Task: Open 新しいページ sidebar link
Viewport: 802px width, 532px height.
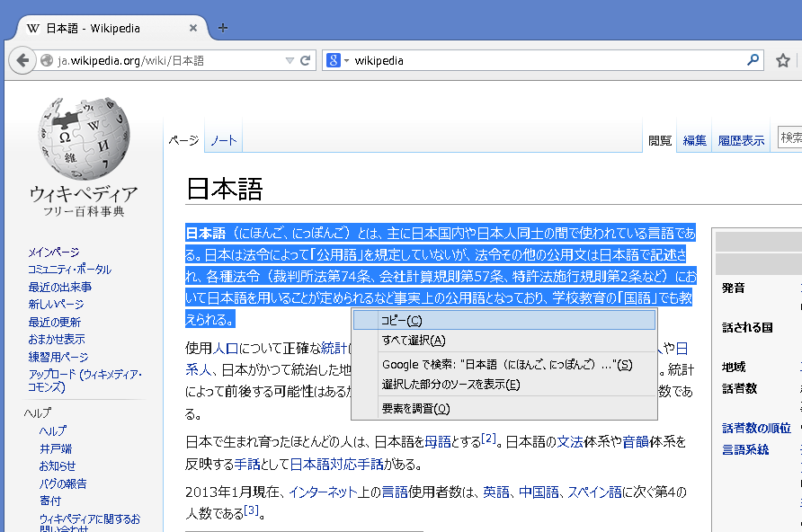Action: [x=56, y=304]
